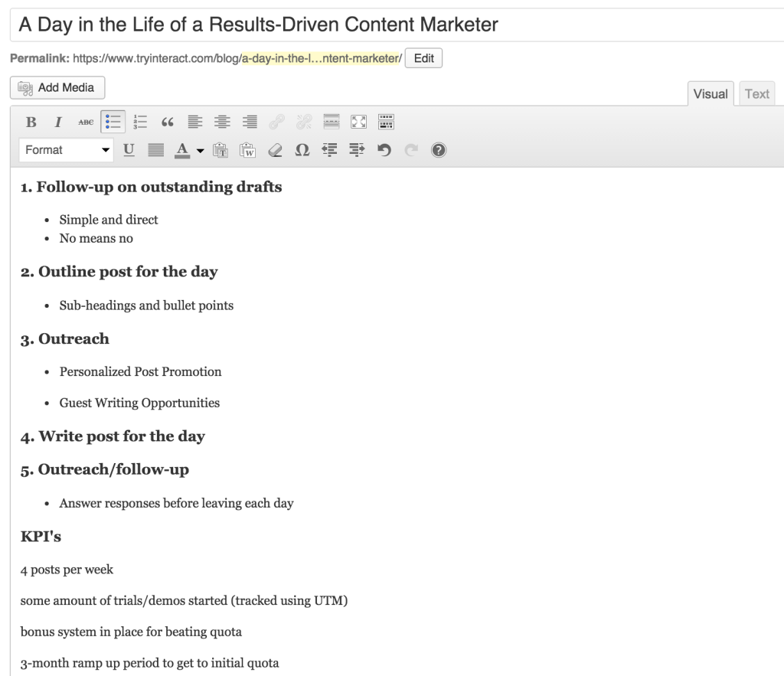Image resolution: width=784 pixels, height=676 pixels.
Task: Justify text alignment
Action: (x=156, y=150)
